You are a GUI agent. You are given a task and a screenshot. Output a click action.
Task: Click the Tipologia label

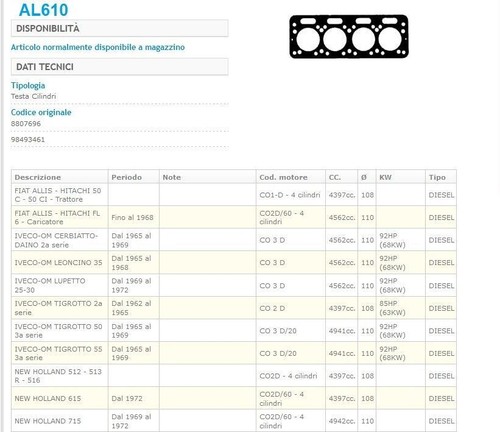[28, 85]
